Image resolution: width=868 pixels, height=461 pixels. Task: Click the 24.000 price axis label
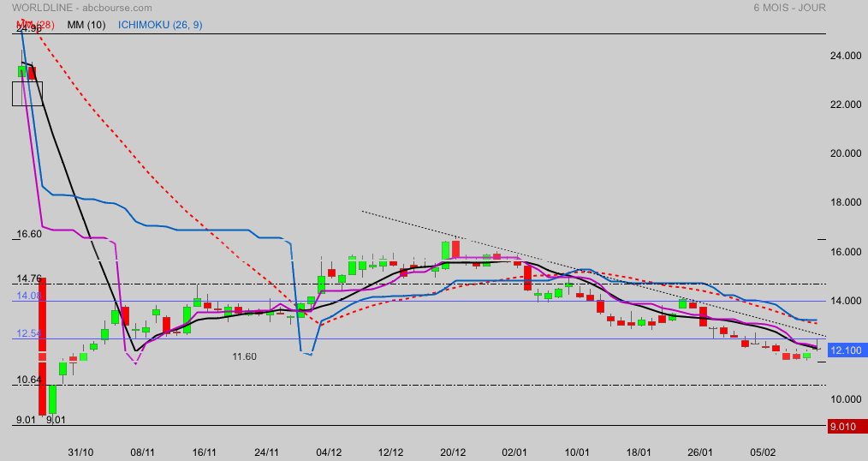[846, 56]
